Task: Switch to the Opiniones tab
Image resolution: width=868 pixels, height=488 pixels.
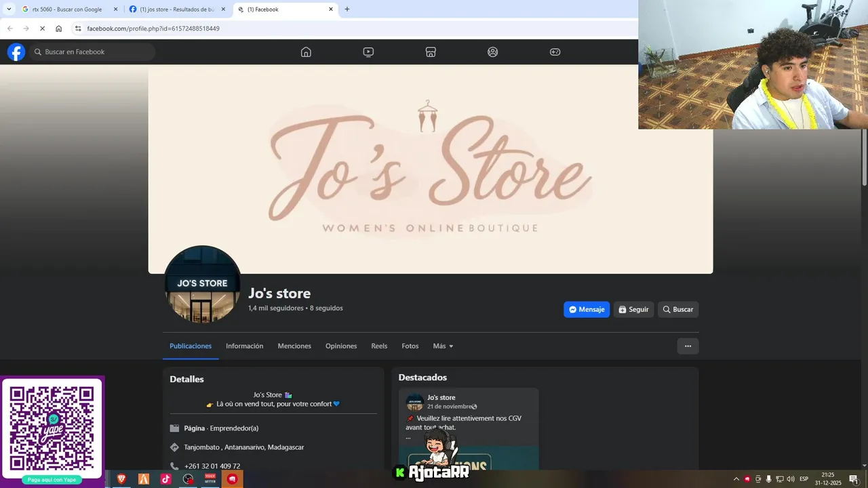Action: 341,346
